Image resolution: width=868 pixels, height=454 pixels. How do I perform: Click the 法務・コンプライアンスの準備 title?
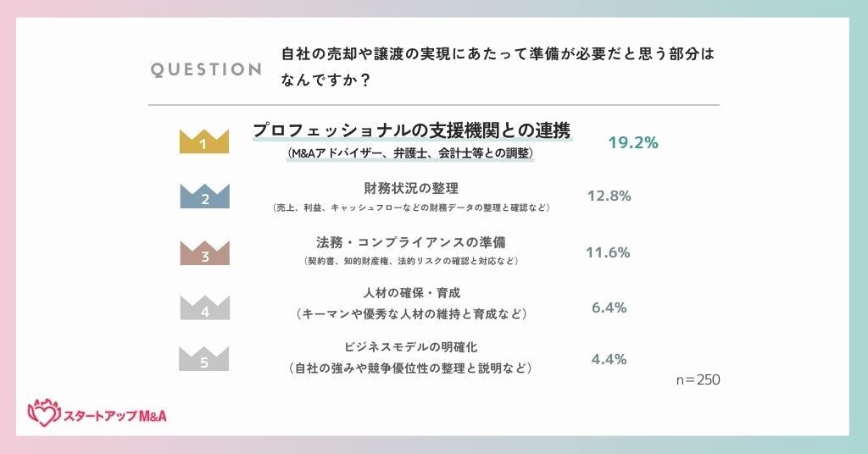[411, 242]
